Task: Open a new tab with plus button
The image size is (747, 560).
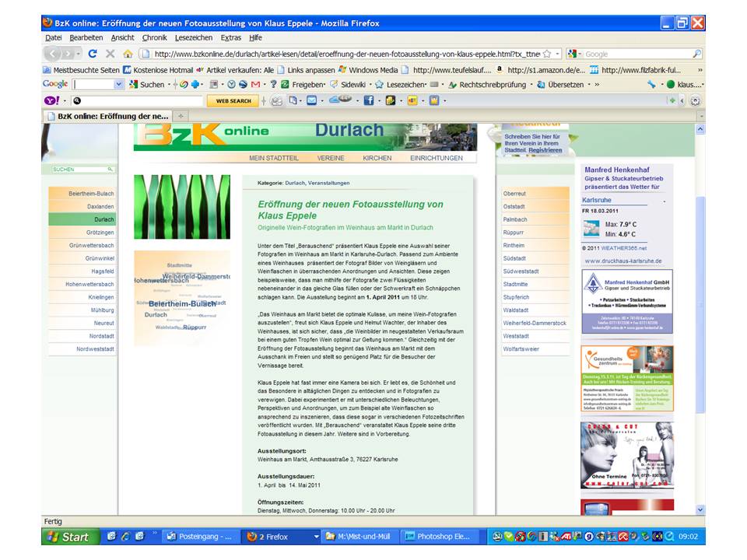Action: point(181,116)
